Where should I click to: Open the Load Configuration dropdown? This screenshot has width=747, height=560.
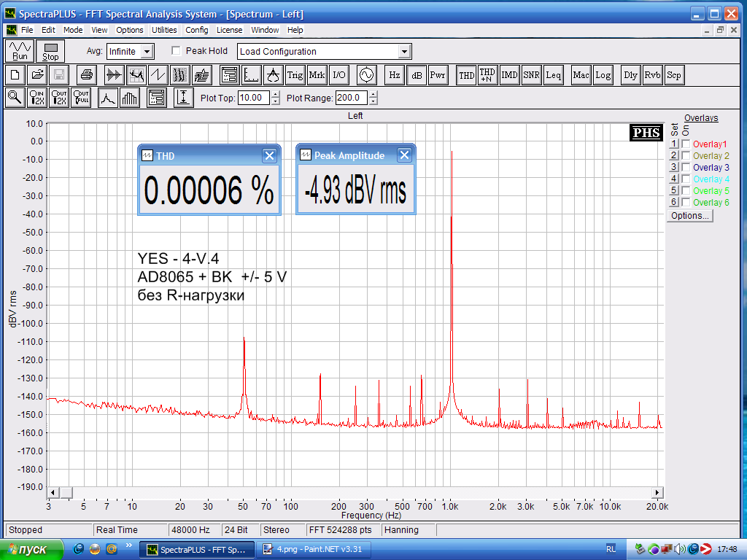405,52
